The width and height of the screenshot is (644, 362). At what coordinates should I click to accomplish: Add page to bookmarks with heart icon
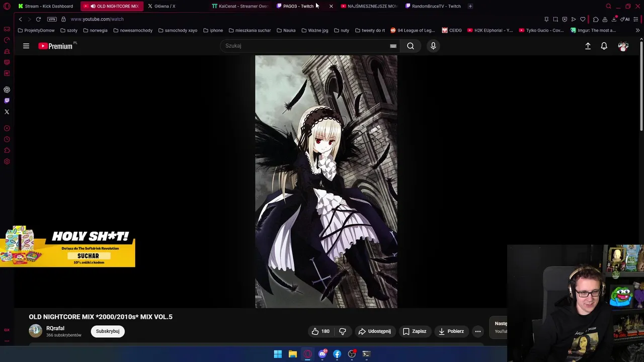point(583,19)
